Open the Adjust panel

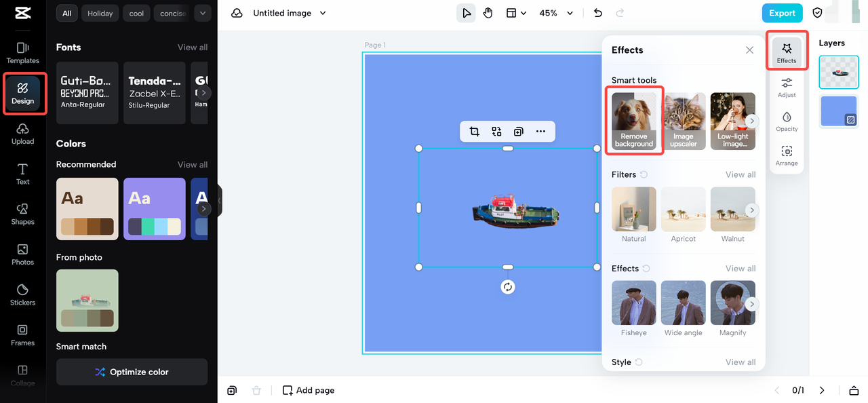(787, 87)
